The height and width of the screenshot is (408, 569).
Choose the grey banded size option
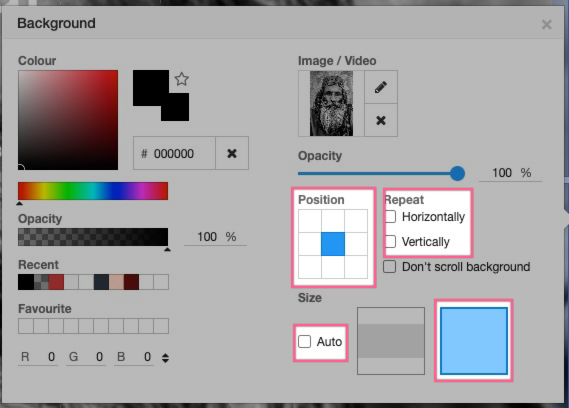click(391, 341)
